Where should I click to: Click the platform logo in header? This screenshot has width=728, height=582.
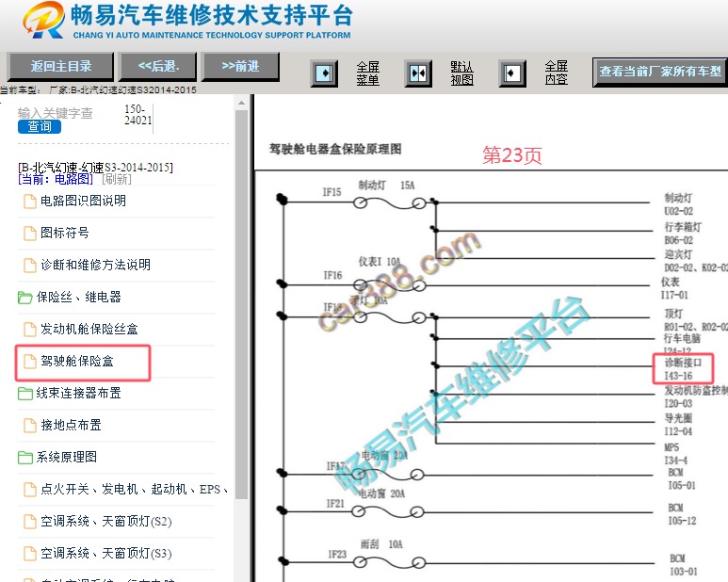43,21
